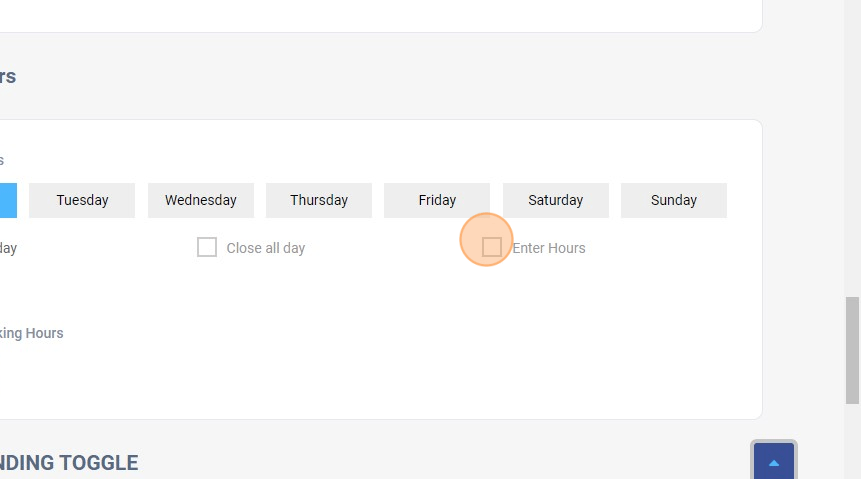861x479 pixels.
Task: Open the Thursday hours tab
Action: click(319, 200)
